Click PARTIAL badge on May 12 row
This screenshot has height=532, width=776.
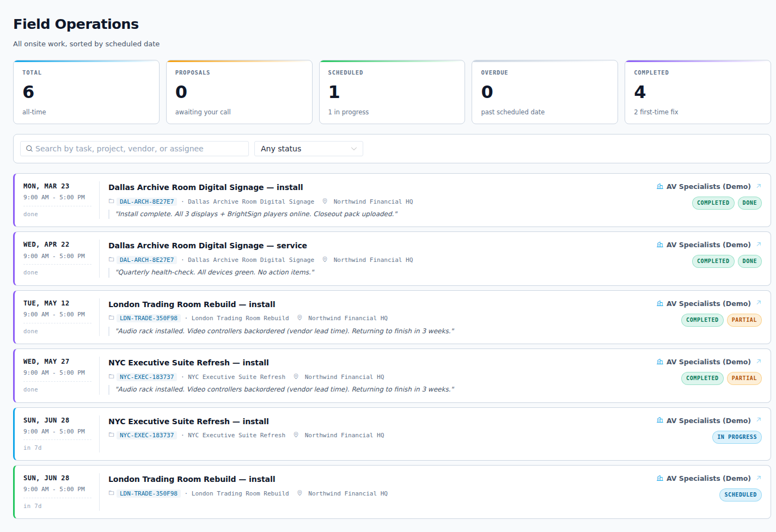(x=744, y=320)
